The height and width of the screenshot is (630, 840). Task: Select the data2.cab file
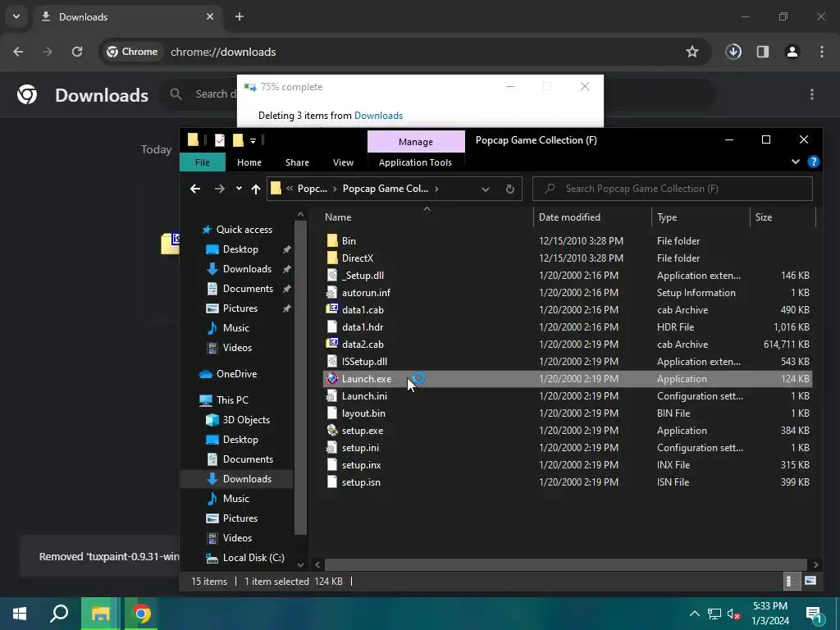(363, 345)
